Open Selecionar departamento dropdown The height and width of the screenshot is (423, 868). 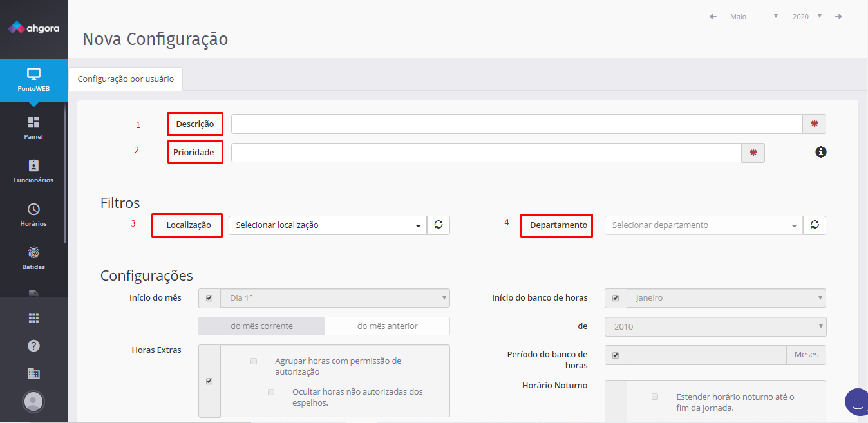[704, 225]
